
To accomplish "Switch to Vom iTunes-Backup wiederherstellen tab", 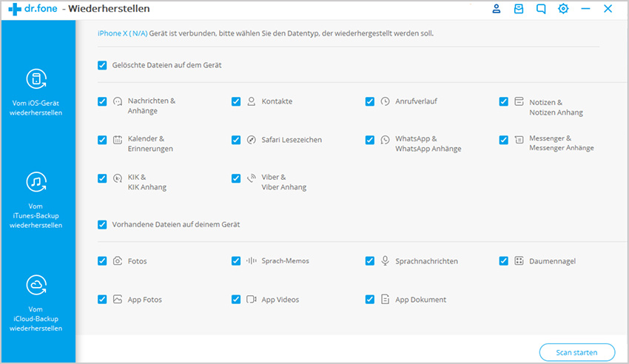I will [36, 216].
